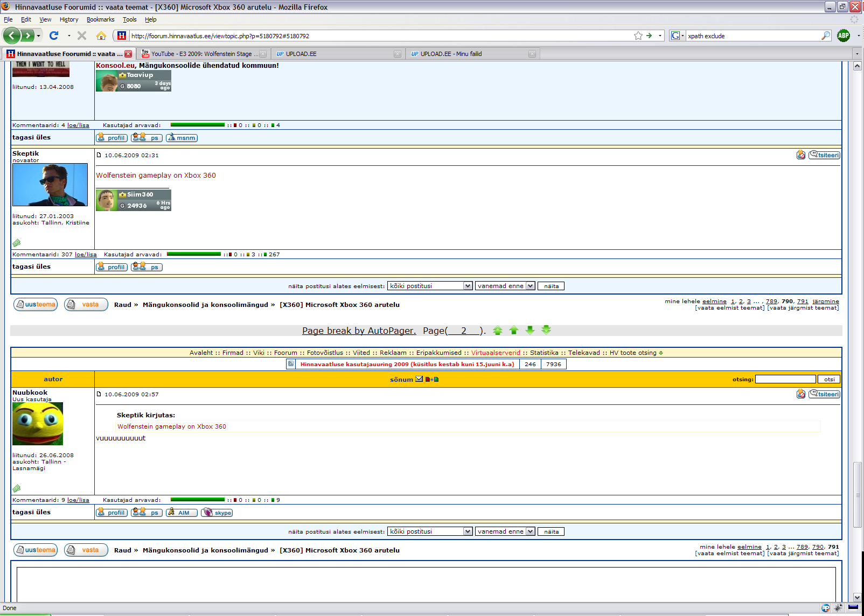Click the post icon beside 10.06.2009 02:31
The width and height of the screenshot is (864, 616).
coord(99,155)
